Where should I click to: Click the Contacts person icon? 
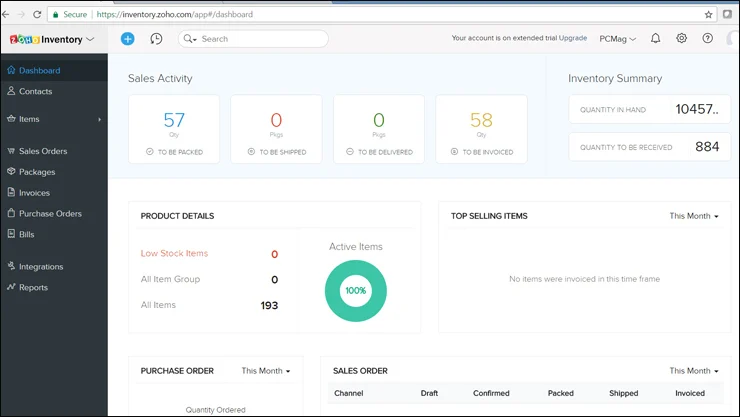(11, 91)
